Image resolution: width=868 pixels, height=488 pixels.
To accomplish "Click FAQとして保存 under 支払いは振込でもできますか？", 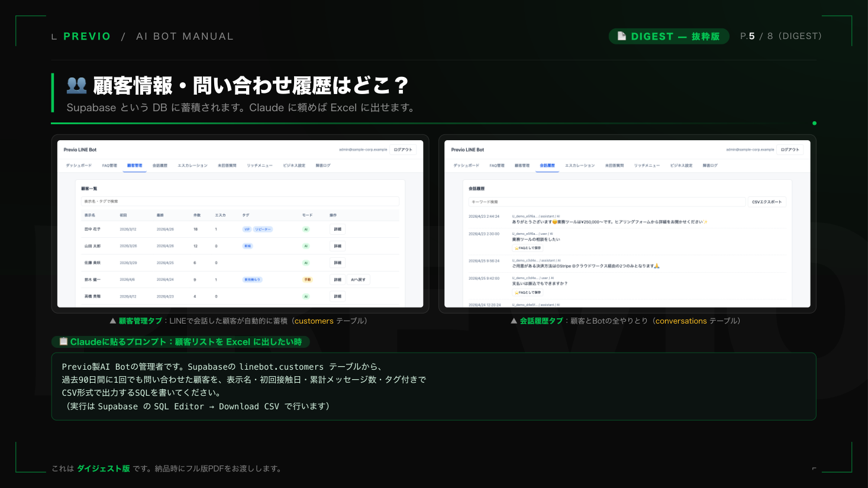I will [528, 292].
